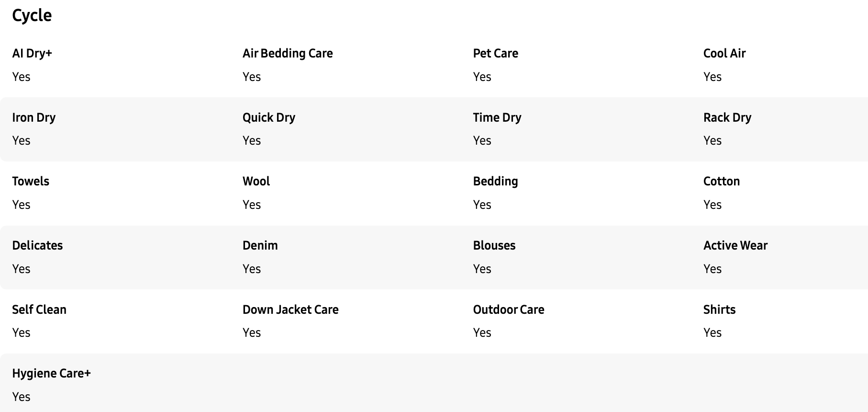Click the Time Dry label
This screenshot has height=412, width=868.
[x=497, y=118]
